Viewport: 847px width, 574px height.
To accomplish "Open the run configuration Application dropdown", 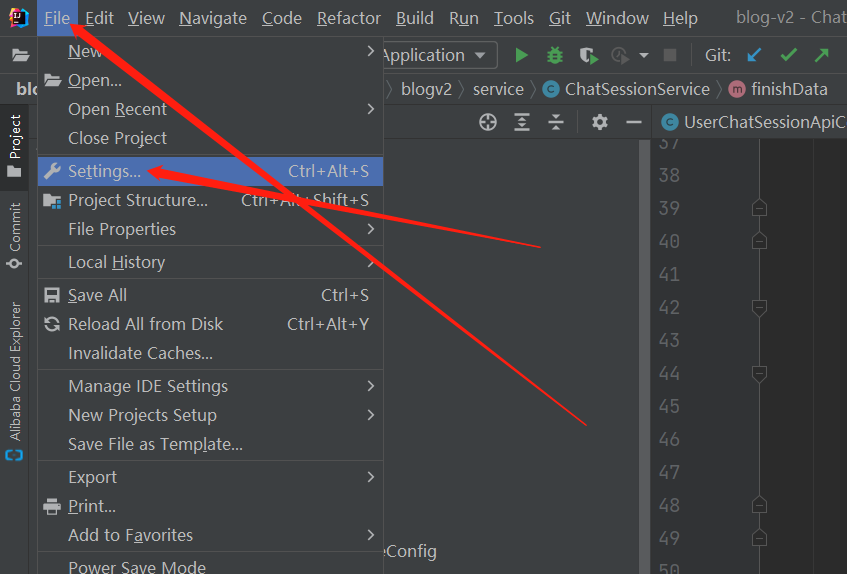I will pos(438,55).
